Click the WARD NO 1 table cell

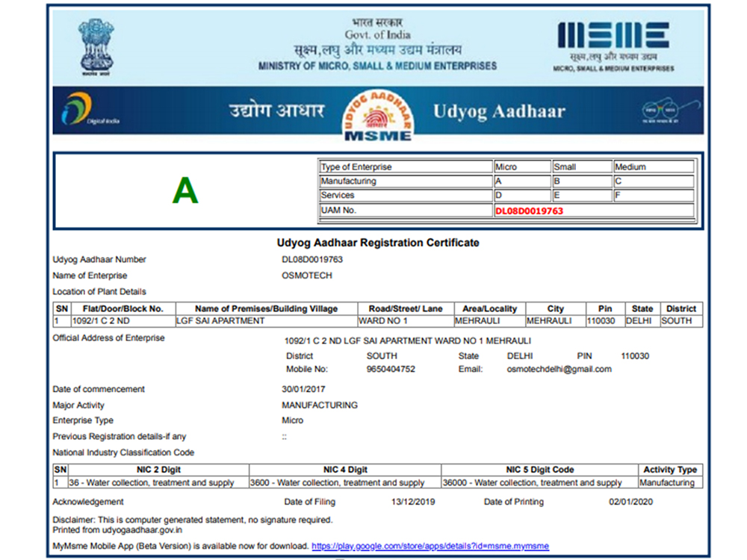tap(406, 321)
